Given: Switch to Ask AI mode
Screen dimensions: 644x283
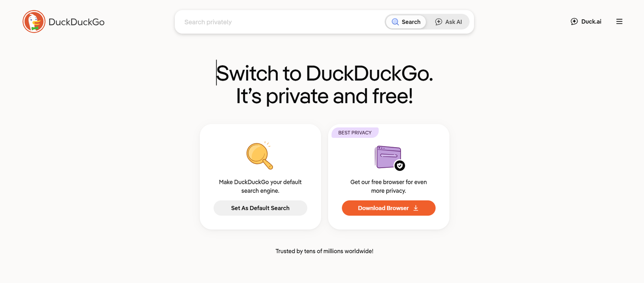Looking at the screenshot, I should [x=448, y=22].
